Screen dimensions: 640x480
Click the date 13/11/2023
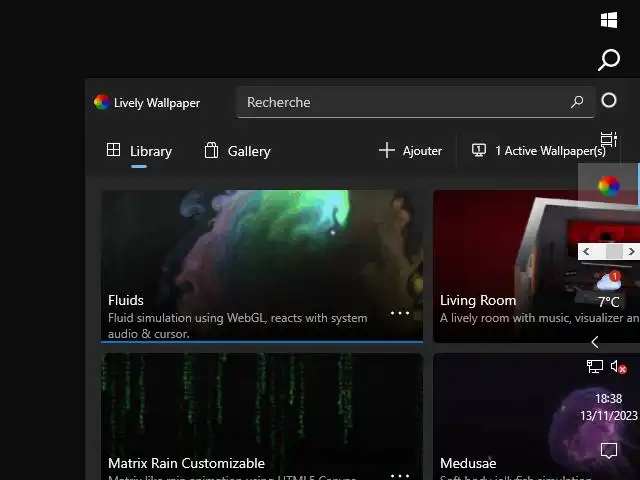609,416
